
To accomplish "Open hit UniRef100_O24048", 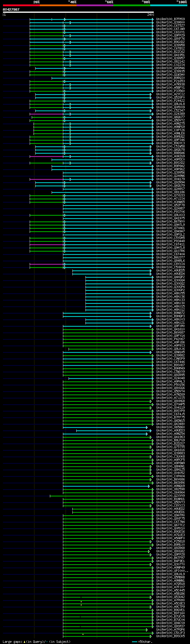I will [170, 378].
